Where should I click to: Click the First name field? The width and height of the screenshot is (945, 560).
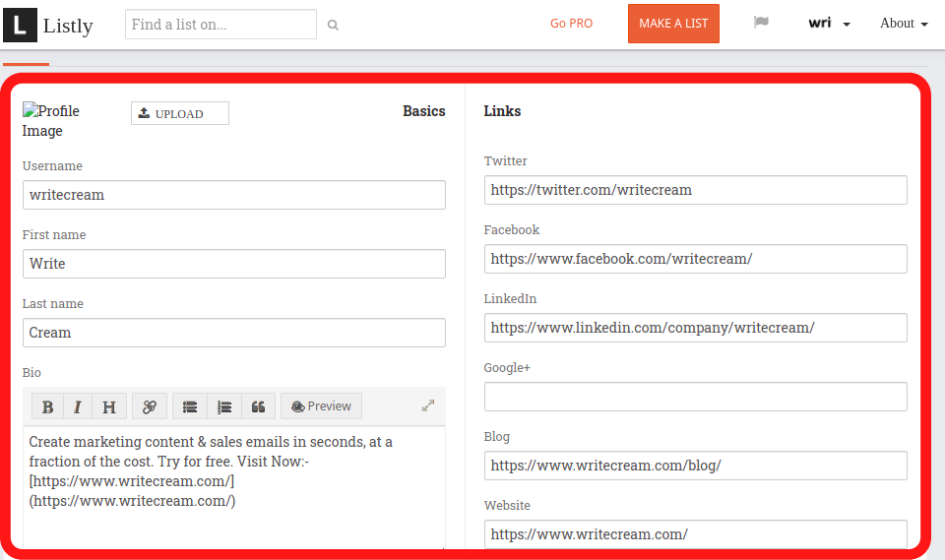pyautogui.click(x=234, y=264)
